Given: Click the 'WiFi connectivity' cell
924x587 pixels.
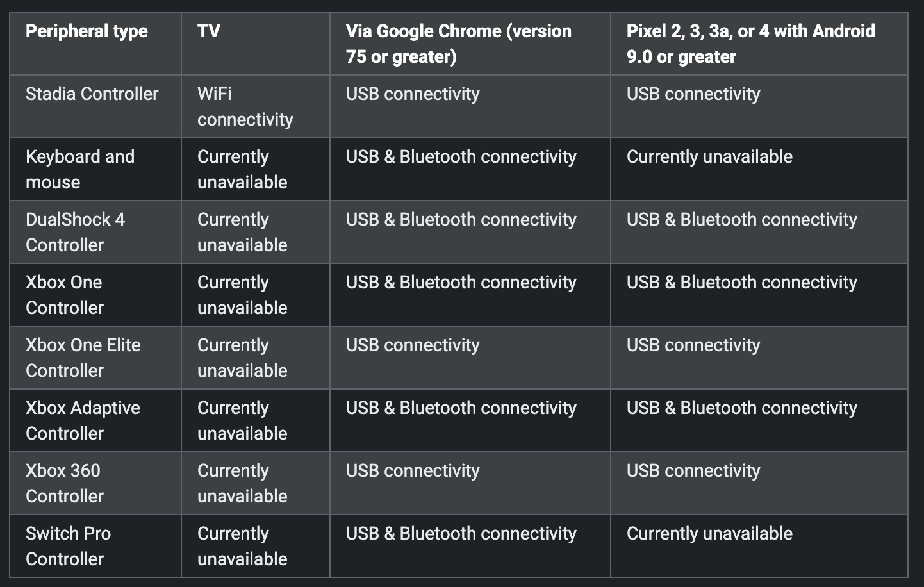Looking at the screenshot, I should (x=245, y=106).
